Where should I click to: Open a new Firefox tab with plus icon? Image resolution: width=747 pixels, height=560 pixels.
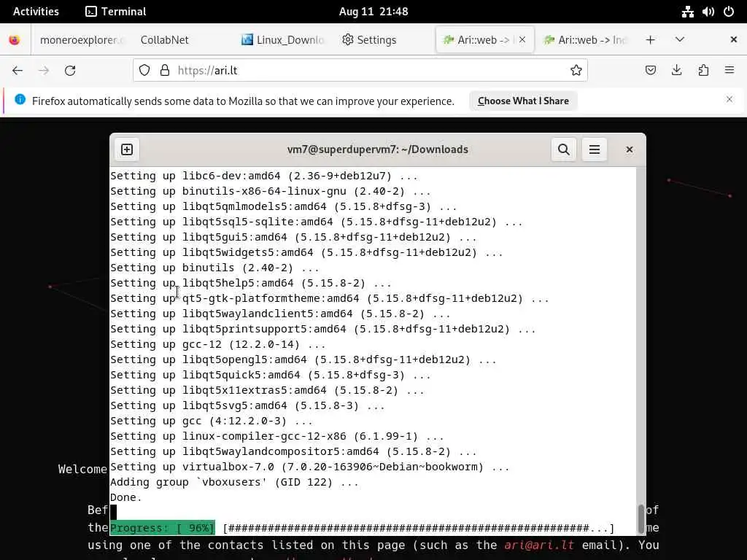click(x=650, y=40)
